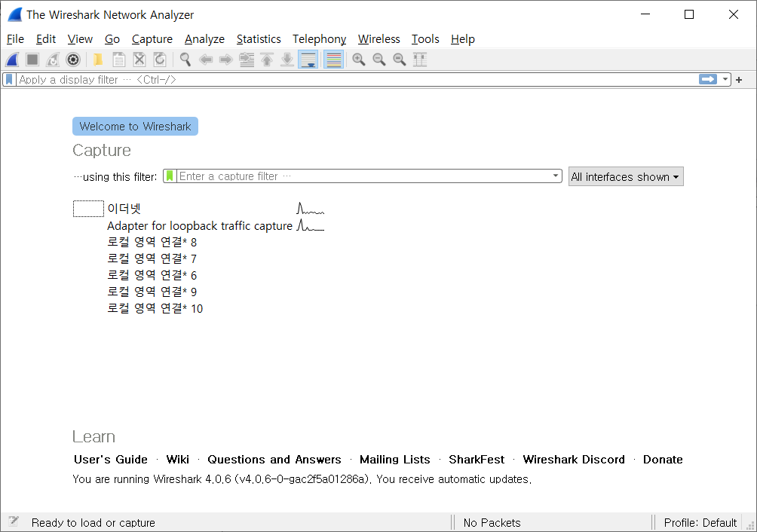Click the display filter input field
This screenshot has width=757, height=532.
pyautogui.click(x=357, y=80)
